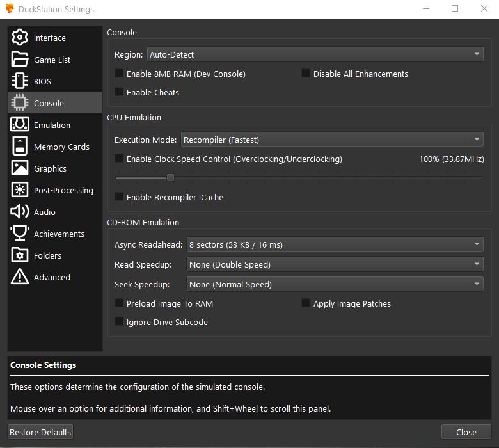This screenshot has width=499, height=448.
Task: Toggle Enable Cheats checkbox
Action: coord(119,92)
